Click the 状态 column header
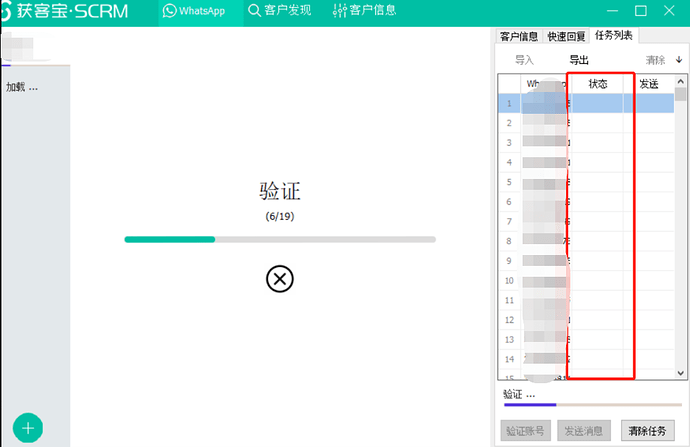690x447 pixels. click(598, 84)
